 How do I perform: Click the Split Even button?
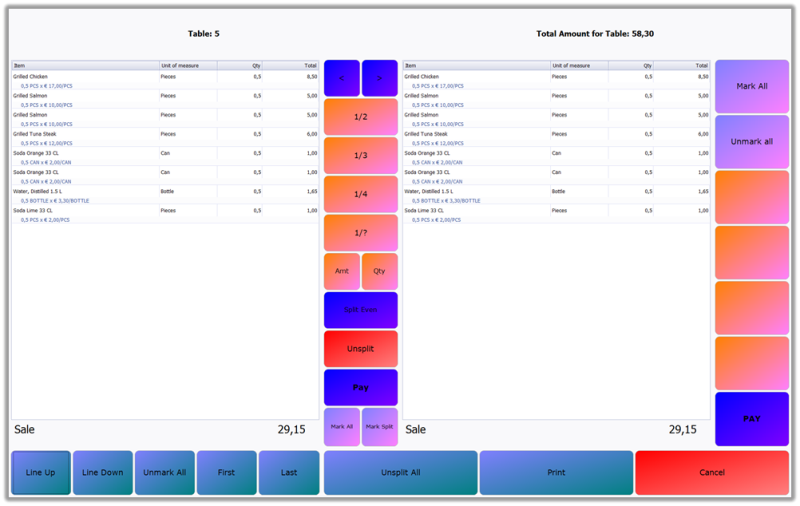pos(360,310)
